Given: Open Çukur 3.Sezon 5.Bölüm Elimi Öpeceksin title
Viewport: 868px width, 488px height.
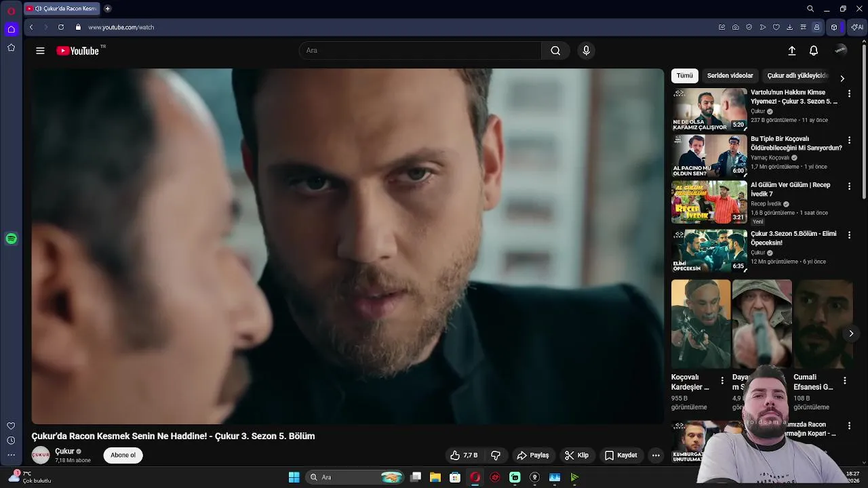Looking at the screenshot, I should (x=793, y=238).
